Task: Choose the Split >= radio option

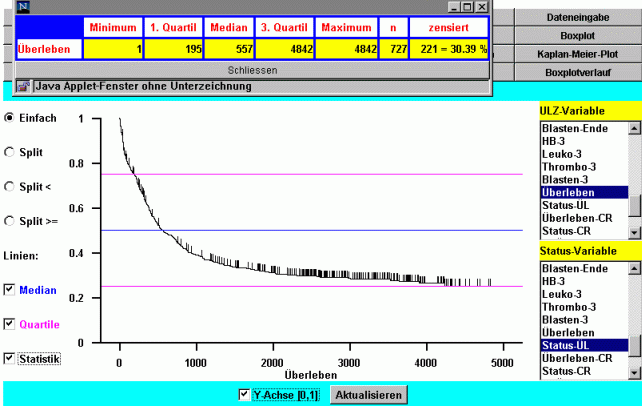Action: 9,221
